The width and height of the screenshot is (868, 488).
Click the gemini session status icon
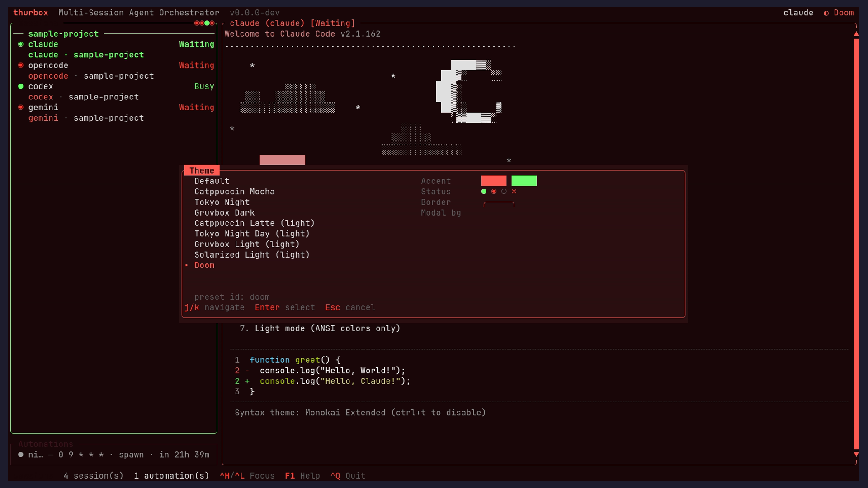pyautogui.click(x=20, y=108)
